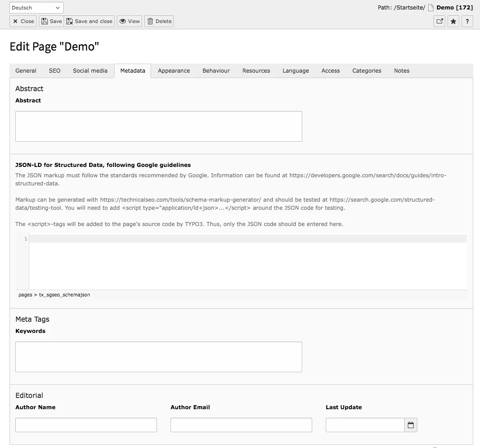Click the Save floppy disk icon
This screenshot has height=448, width=480.
point(44,21)
